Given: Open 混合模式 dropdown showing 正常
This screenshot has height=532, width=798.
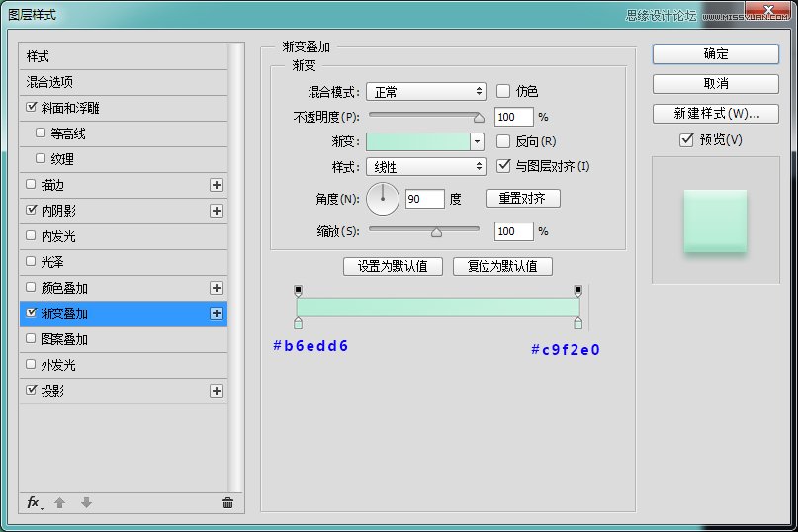Looking at the screenshot, I should [x=426, y=92].
